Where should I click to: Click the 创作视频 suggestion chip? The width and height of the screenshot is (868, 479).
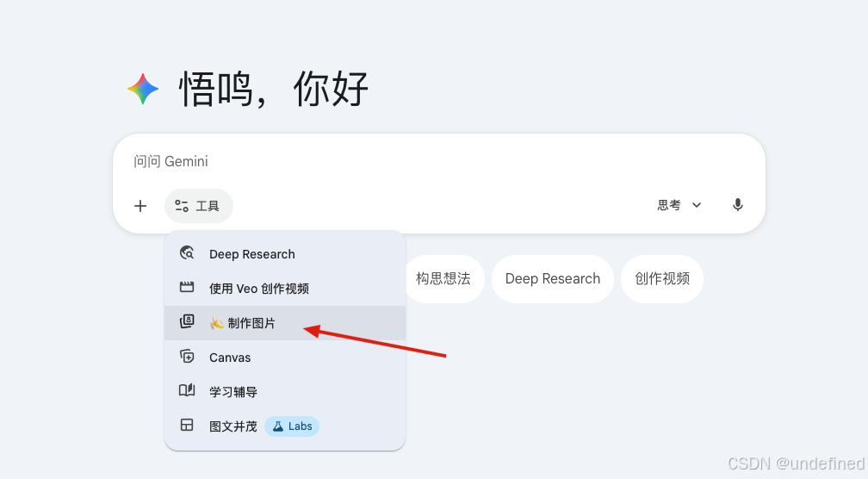pos(662,278)
